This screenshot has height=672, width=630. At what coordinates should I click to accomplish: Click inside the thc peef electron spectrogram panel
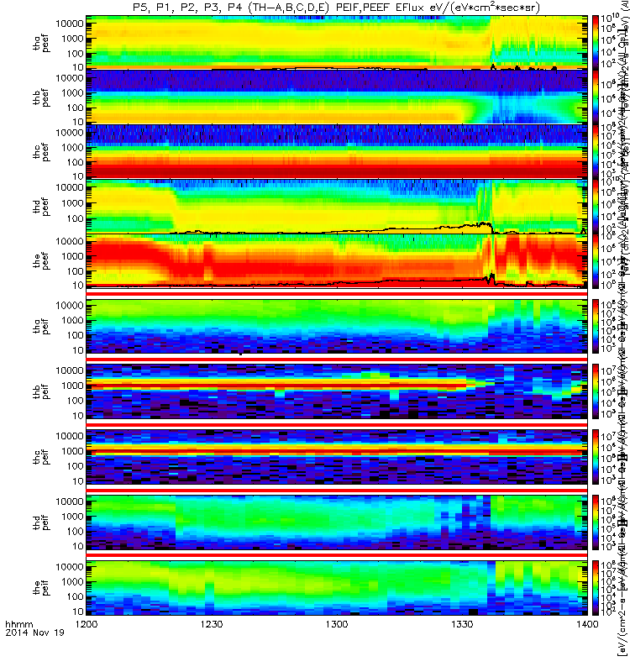point(337,151)
